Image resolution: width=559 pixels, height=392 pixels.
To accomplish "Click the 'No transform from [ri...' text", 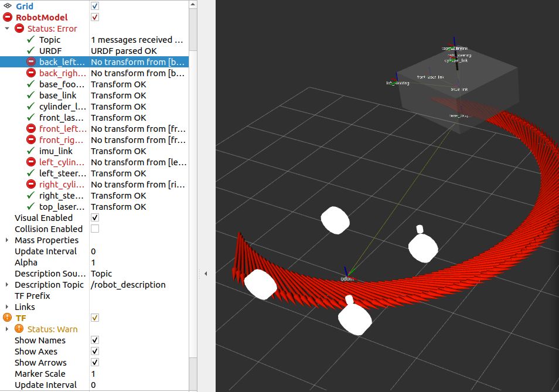I will coord(138,184).
